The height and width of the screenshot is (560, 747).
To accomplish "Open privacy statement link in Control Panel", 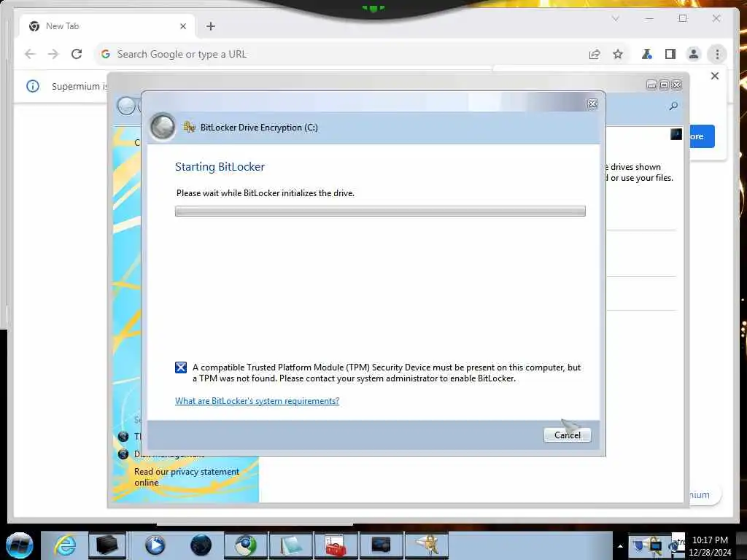I will coord(186,477).
